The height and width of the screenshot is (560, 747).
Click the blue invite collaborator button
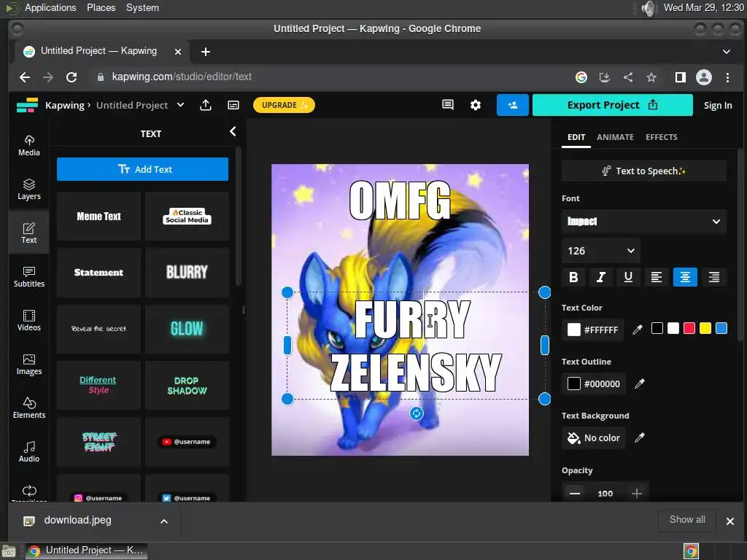pos(513,105)
